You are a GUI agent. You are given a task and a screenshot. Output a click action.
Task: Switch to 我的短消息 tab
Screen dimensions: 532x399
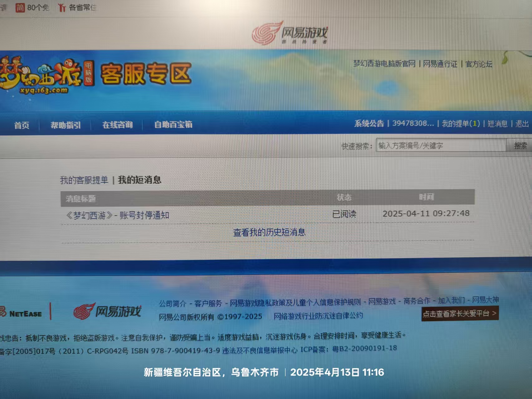[139, 180]
